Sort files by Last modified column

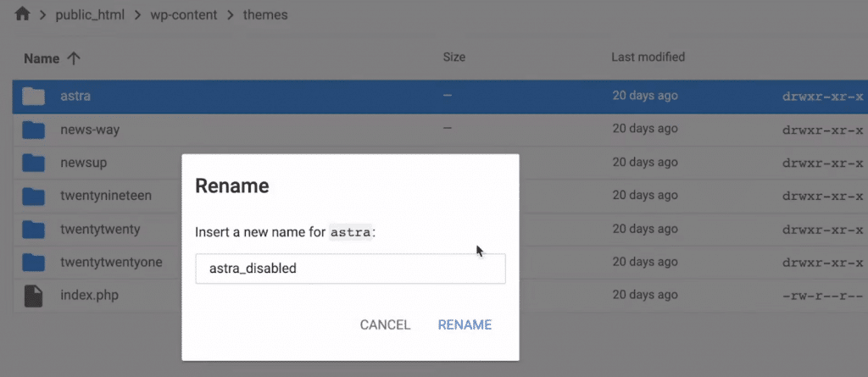648,57
